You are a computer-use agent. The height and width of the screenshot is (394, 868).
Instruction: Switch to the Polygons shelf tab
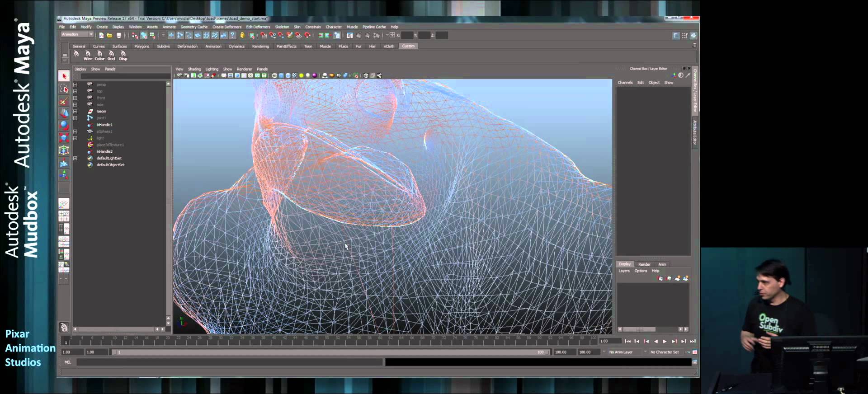(142, 46)
